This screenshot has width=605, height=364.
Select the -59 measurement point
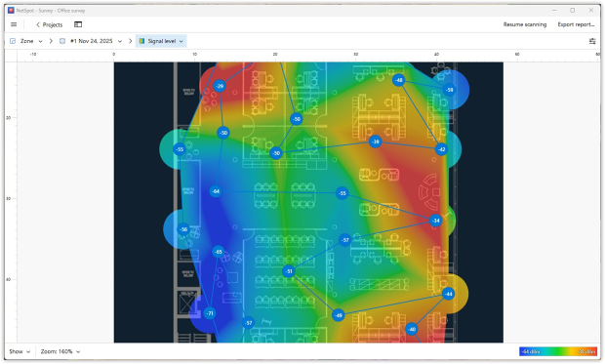point(449,90)
